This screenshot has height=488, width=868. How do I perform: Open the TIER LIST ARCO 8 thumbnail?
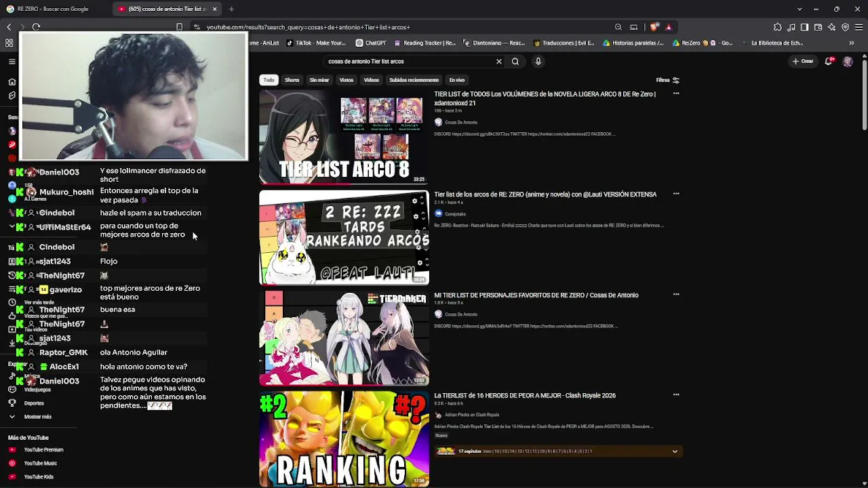point(344,138)
